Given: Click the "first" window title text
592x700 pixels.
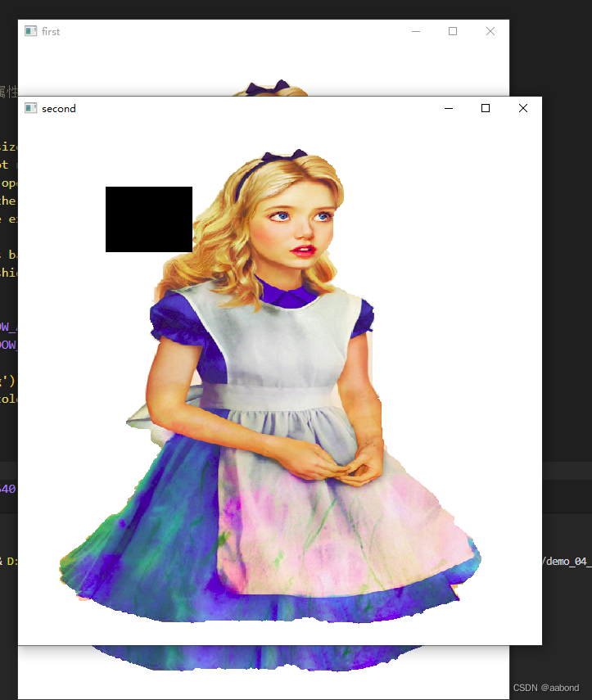Looking at the screenshot, I should click(51, 32).
